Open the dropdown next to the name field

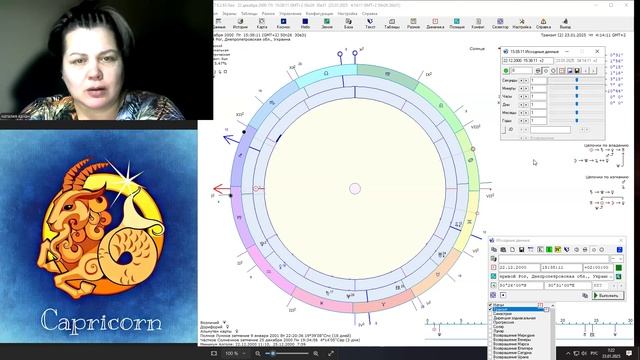[x=617, y=259]
